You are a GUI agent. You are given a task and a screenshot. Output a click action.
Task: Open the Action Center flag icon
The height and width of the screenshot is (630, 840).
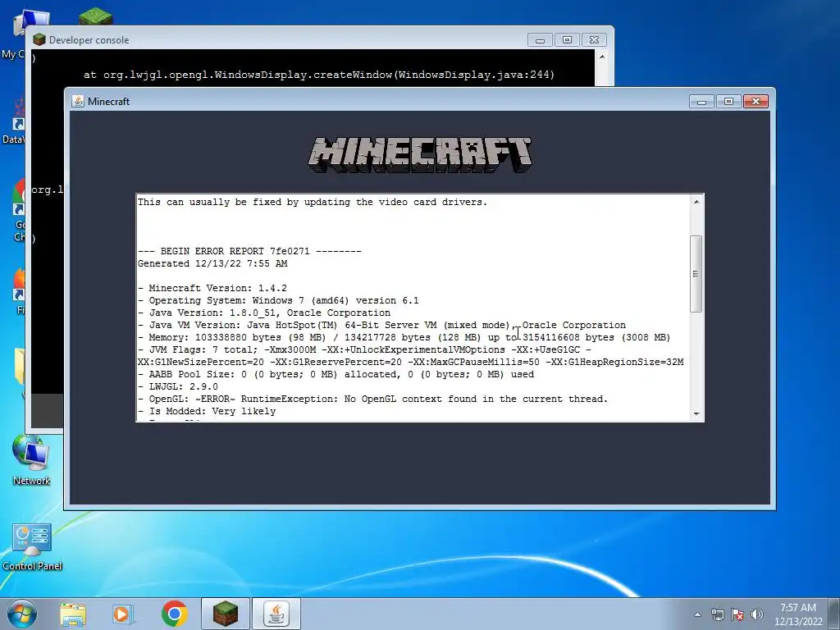[x=737, y=614]
